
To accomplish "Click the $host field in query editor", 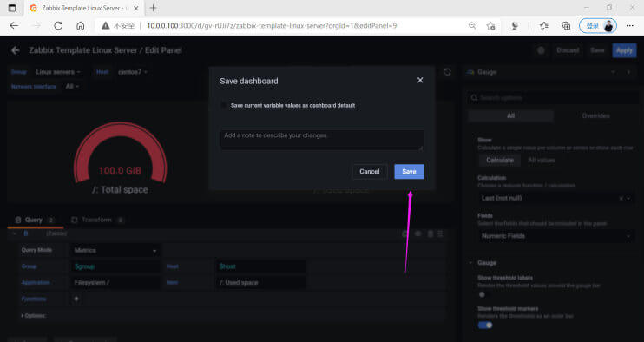I will coord(260,266).
